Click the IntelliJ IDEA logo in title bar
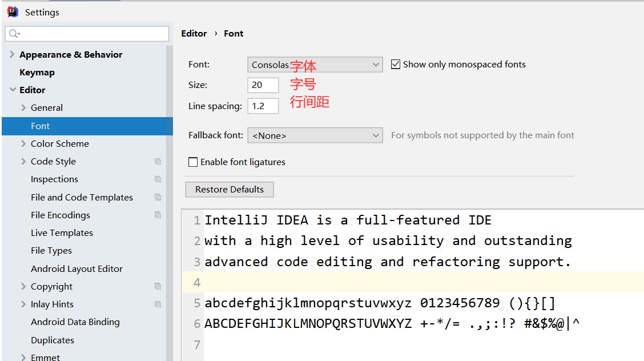 pos(13,12)
